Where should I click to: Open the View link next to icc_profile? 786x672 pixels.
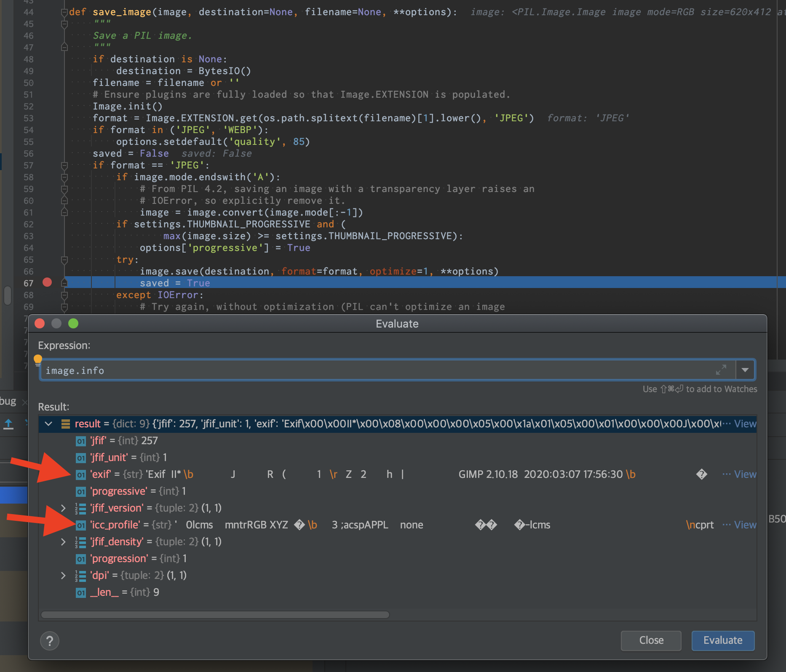pos(745,525)
